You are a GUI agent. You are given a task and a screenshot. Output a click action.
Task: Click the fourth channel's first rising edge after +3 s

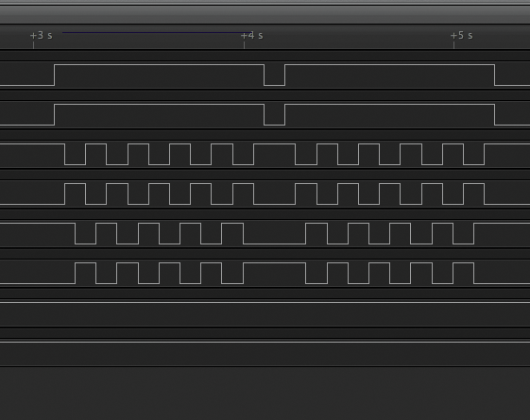coord(65,194)
